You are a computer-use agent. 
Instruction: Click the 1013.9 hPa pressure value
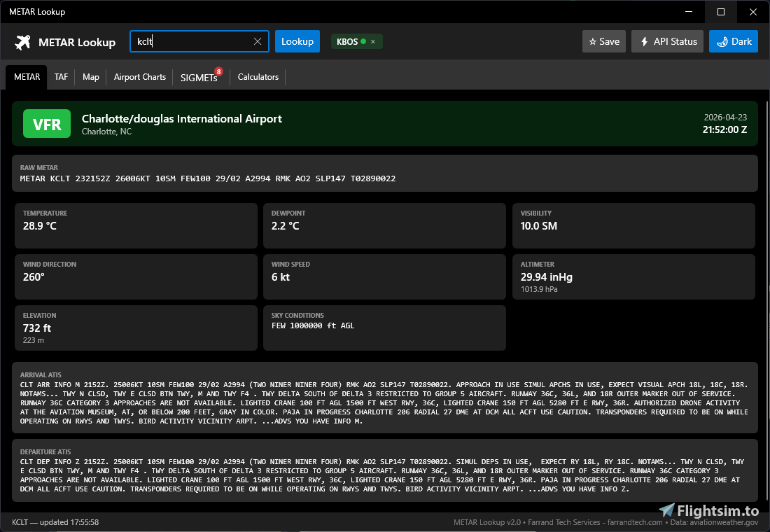[x=539, y=289]
